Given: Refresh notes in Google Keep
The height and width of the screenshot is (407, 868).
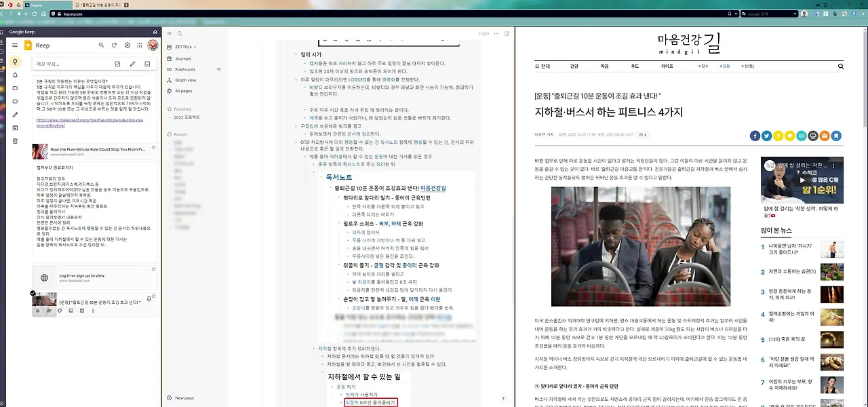Looking at the screenshot, I should click(x=115, y=45).
